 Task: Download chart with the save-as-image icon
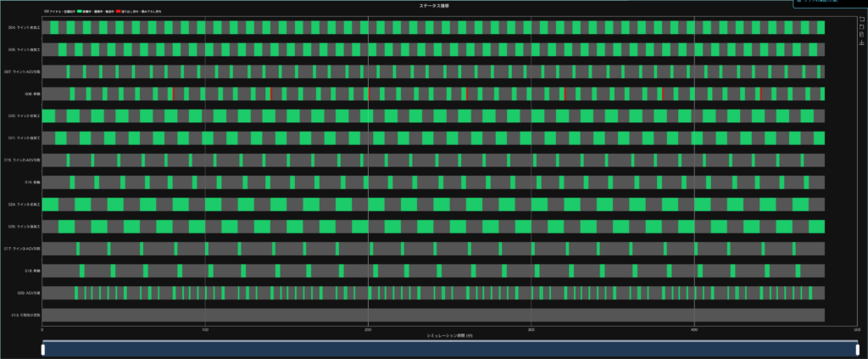(861, 42)
